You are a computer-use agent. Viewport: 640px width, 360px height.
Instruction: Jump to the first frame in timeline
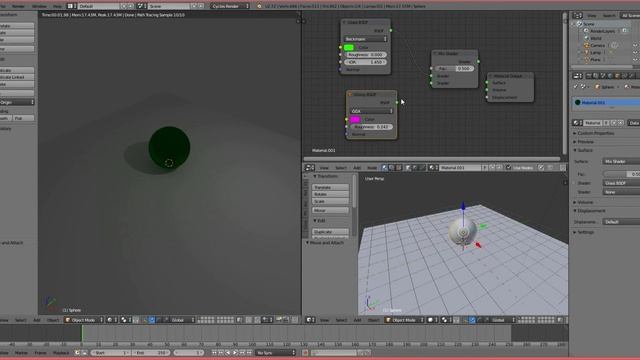coord(214,353)
